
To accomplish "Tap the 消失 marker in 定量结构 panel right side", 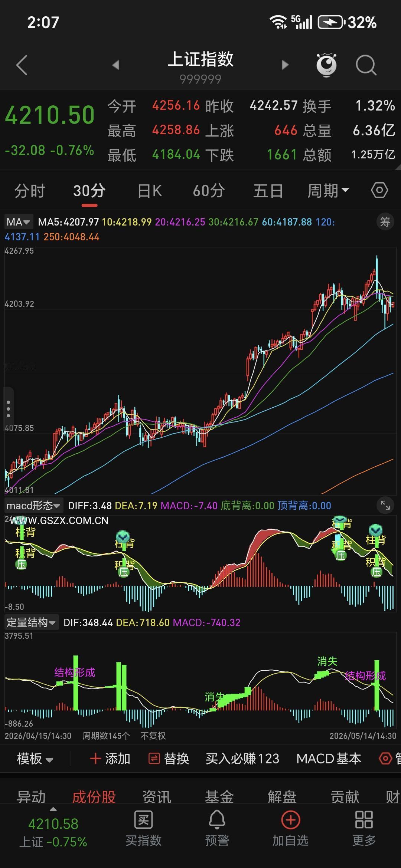I will pyautogui.click(x=327, y=661).
